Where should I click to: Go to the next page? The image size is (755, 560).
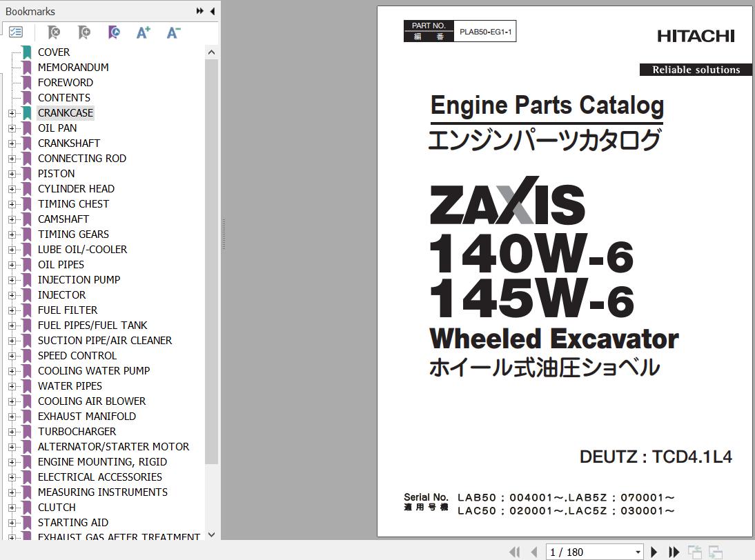pos(654,552)
